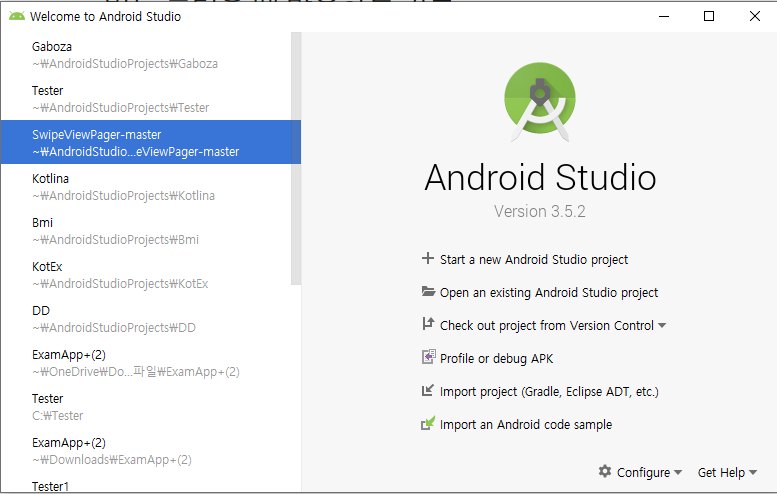Click the Import project arrow icon

[x=428, y=390]
